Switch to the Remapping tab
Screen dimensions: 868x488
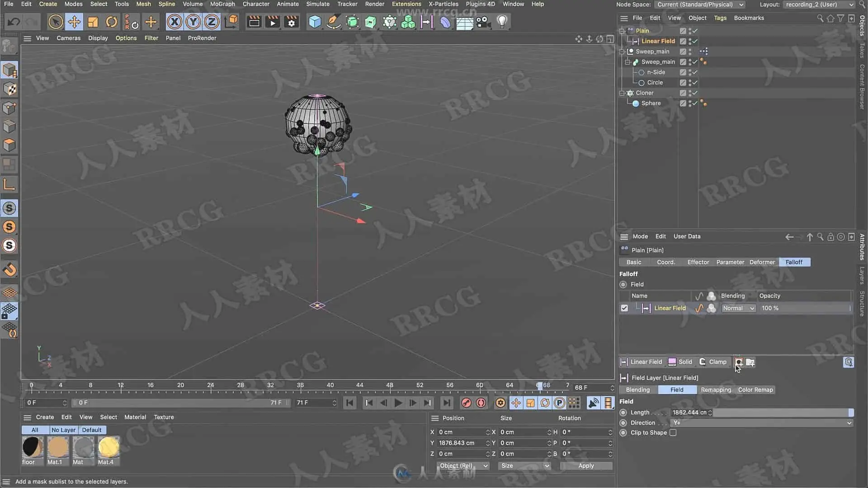pos(716,390)
